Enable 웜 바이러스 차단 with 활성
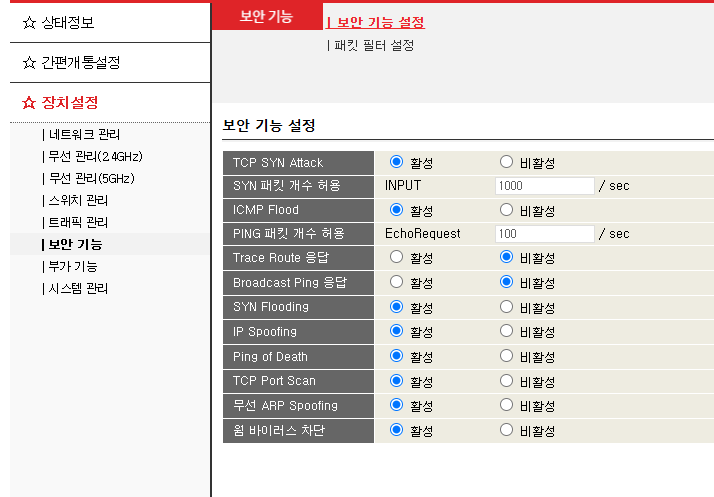The height and width of the screenshot is (497, 714). click(396, 430)
